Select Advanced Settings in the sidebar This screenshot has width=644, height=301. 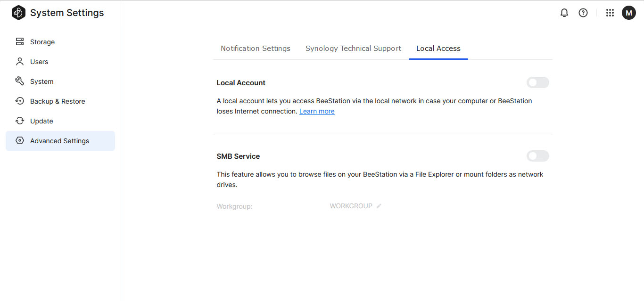(59, 141)
